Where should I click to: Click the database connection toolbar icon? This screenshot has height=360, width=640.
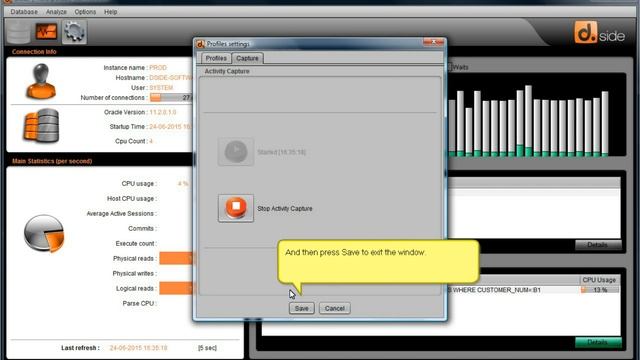click(18, 32)
